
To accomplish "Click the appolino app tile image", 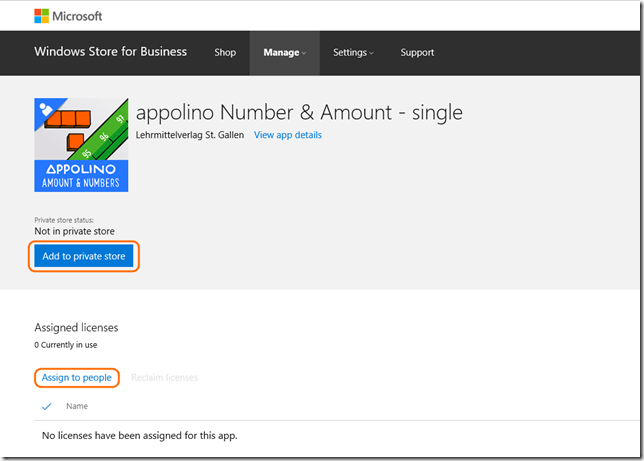I will tap(81, 145).
